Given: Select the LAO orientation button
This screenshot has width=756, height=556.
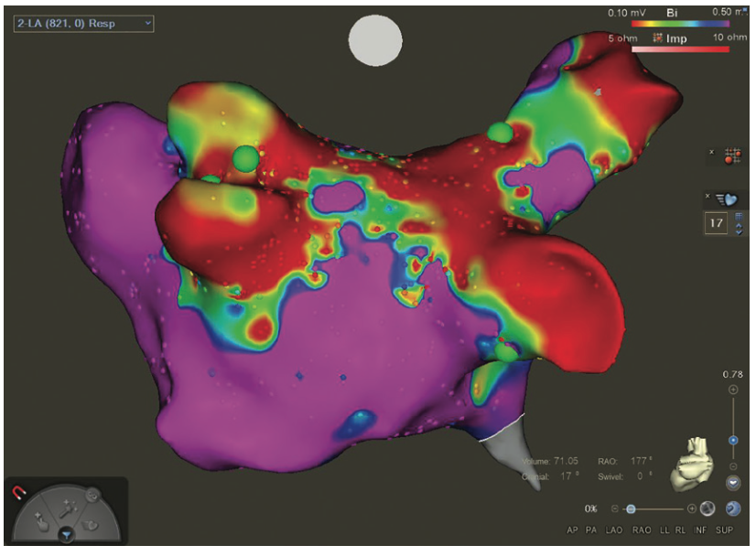Looking at the screenshot, I should pyautogui.click(x=613, y=529).
